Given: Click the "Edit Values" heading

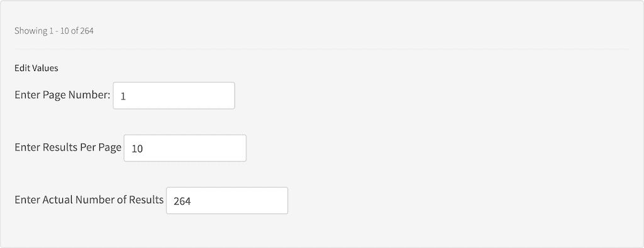Looking at the screenshot, I should (x=36, y=68).
